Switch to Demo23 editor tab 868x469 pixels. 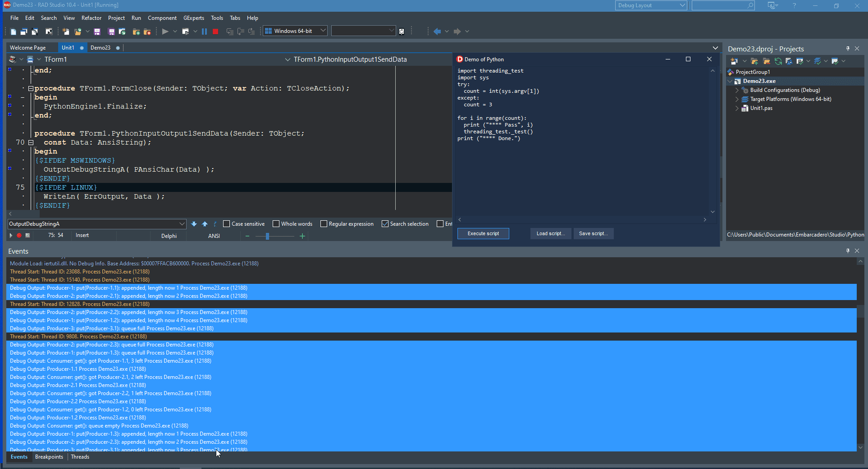coord(101,48)
